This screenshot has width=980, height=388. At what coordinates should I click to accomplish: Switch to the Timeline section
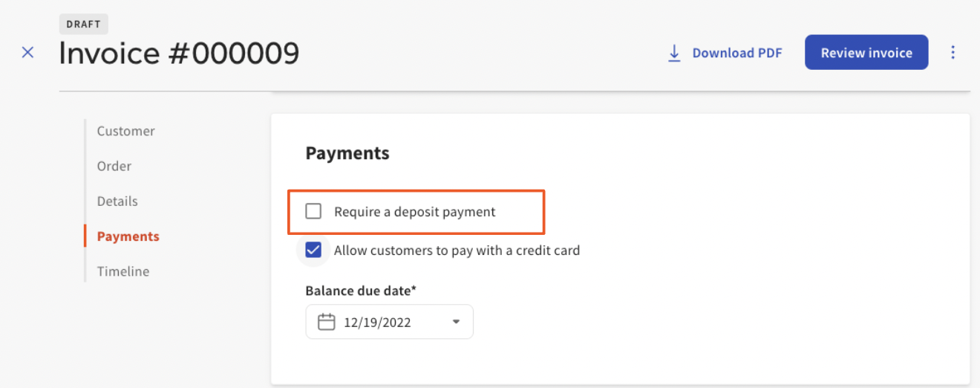coord(123,271)
